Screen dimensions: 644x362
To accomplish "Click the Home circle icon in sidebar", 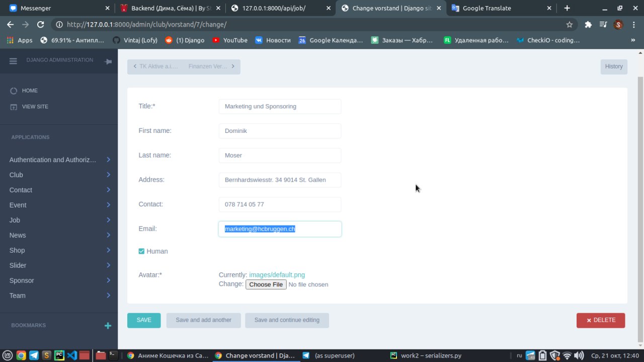I will pyautogui.click(x=14, y=91).
